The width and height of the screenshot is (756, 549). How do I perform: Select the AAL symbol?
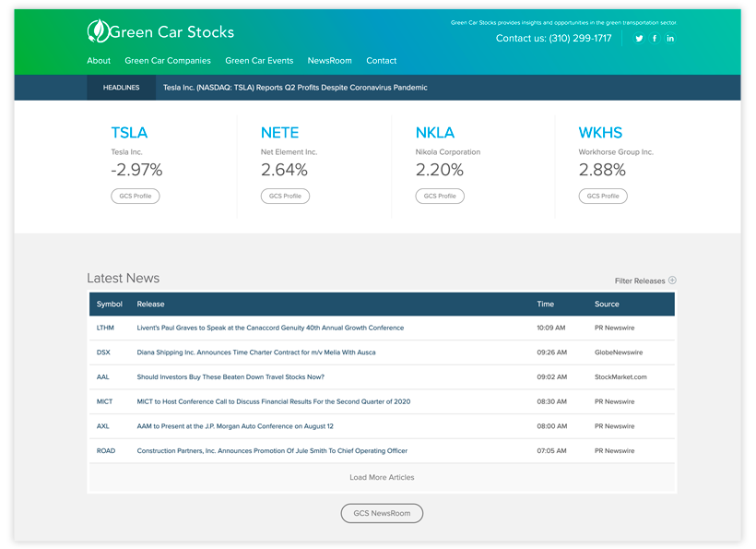102,376
